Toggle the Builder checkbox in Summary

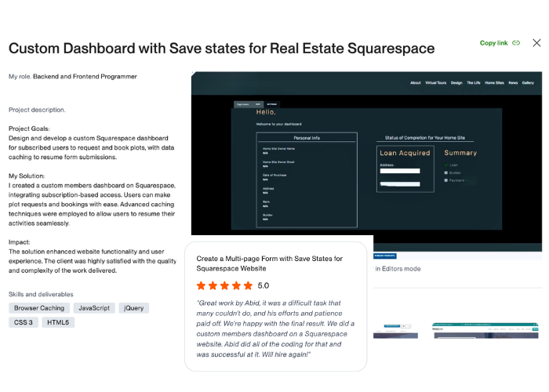pos(446,172)
